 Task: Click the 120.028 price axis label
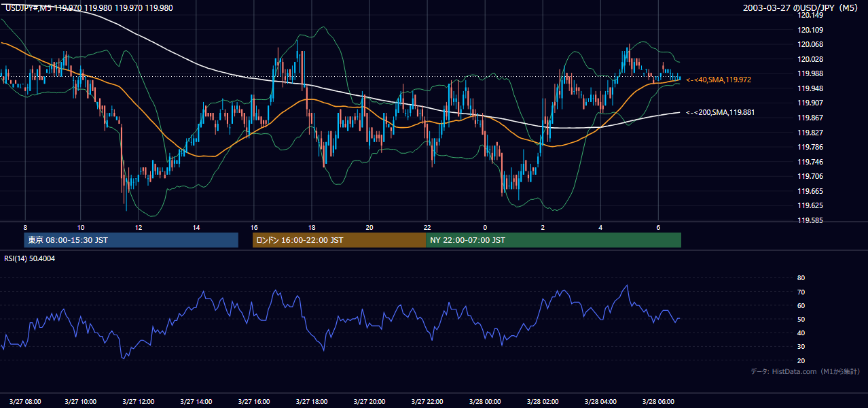tap(810, 59)
